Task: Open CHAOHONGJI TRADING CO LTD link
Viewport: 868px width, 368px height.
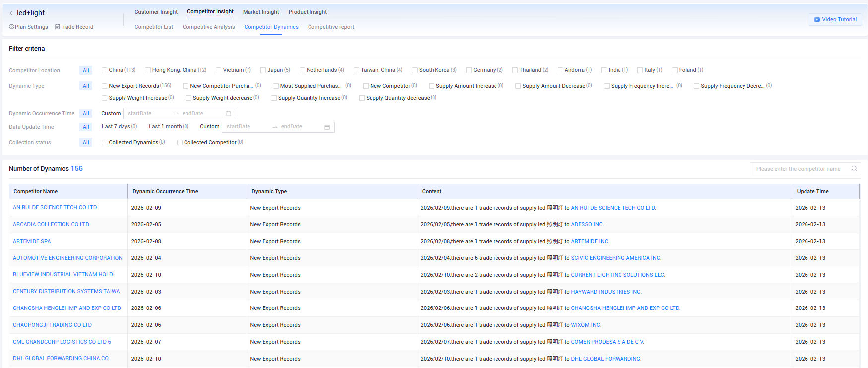Action: tap(52, 325)
